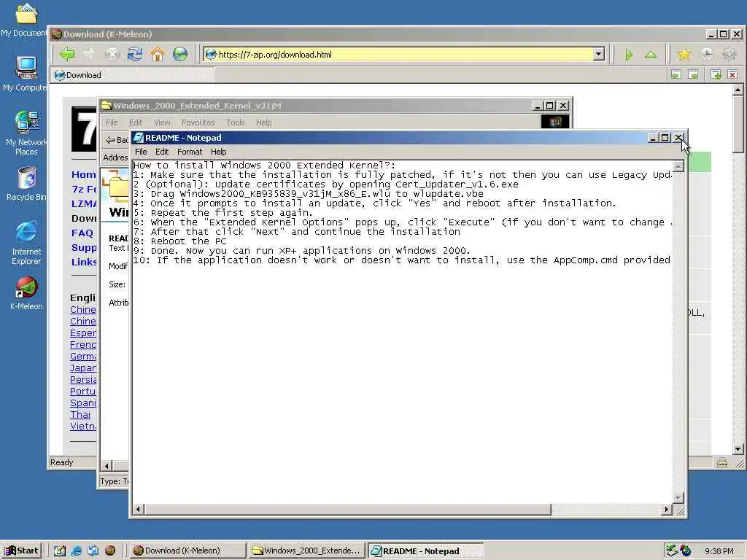
Task: Switch to Windows_2000_Extende... taskbar button
Action: (x=307, y=551)
